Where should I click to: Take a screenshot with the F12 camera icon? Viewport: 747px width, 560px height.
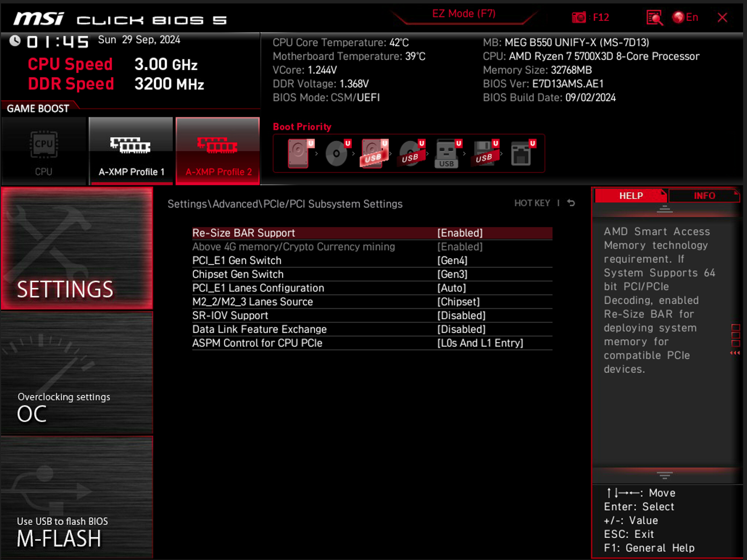[x=579, y=18]
